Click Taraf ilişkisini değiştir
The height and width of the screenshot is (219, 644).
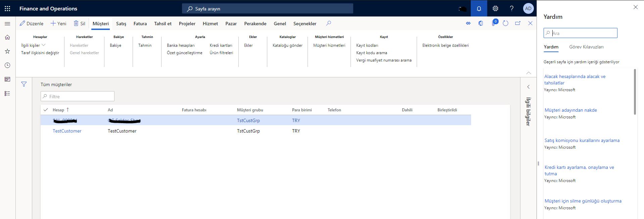[x=40, y=53]
